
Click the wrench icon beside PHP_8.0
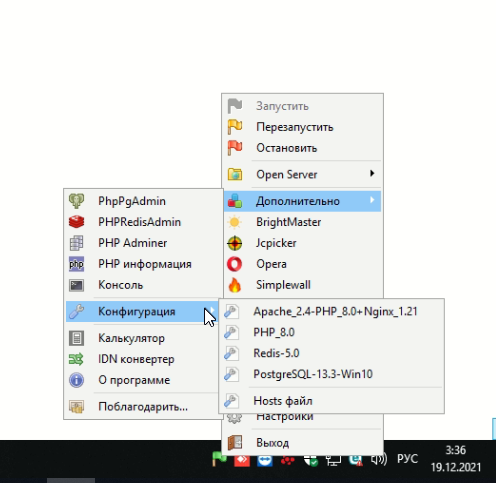click(231, 332)
